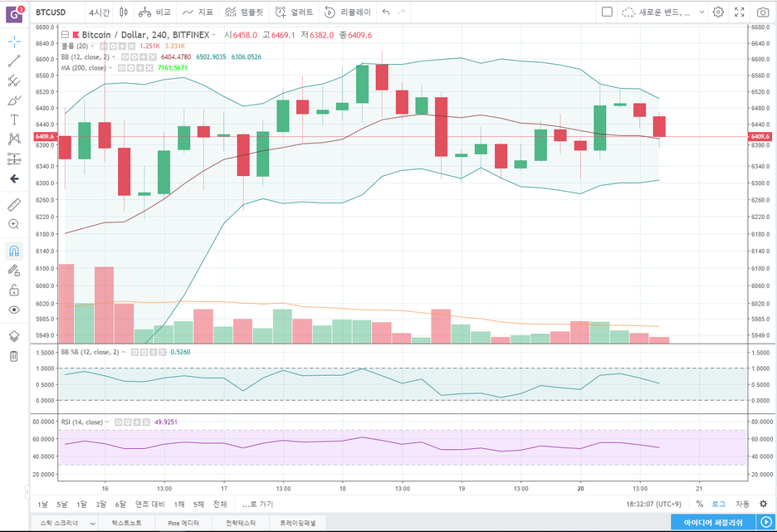Open RSI (14, close) settings gear
The width and height of the screenshot is (777, 532).
[x=128, y=422]
